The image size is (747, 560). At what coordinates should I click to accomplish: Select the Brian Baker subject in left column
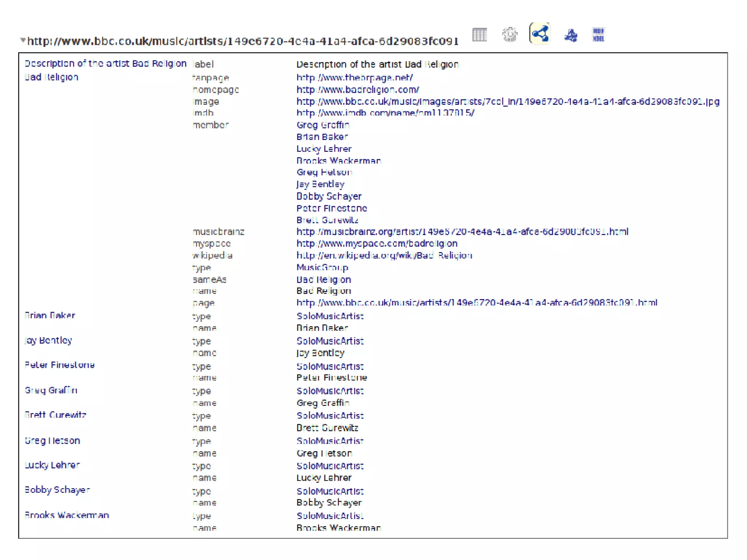[50, 316]
